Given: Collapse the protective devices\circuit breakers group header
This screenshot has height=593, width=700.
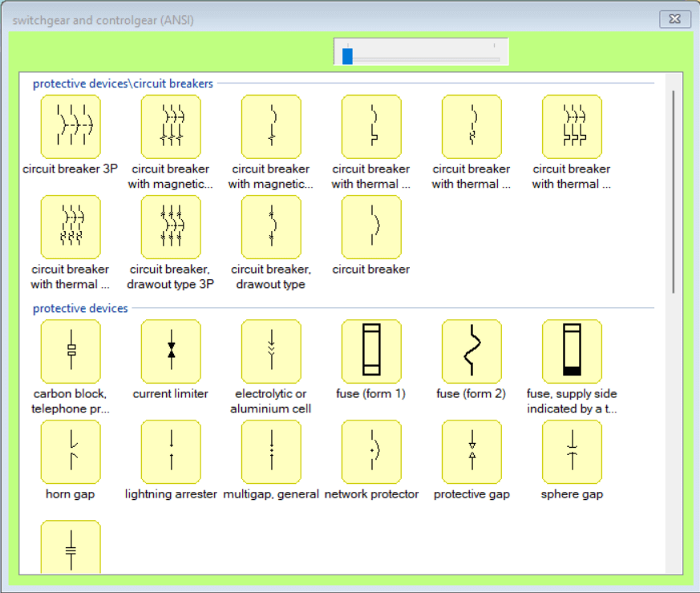Looking at the screenshot, I should [123, 83].
